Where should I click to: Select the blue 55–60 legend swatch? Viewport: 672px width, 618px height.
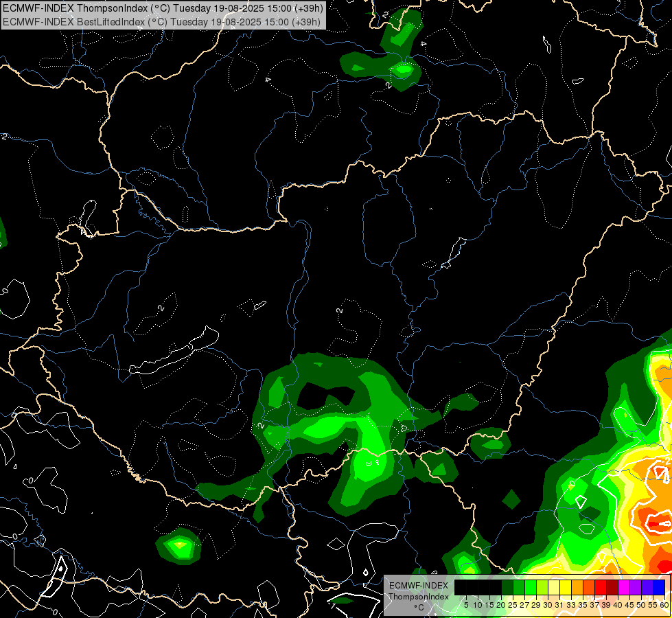pos(659,587)
